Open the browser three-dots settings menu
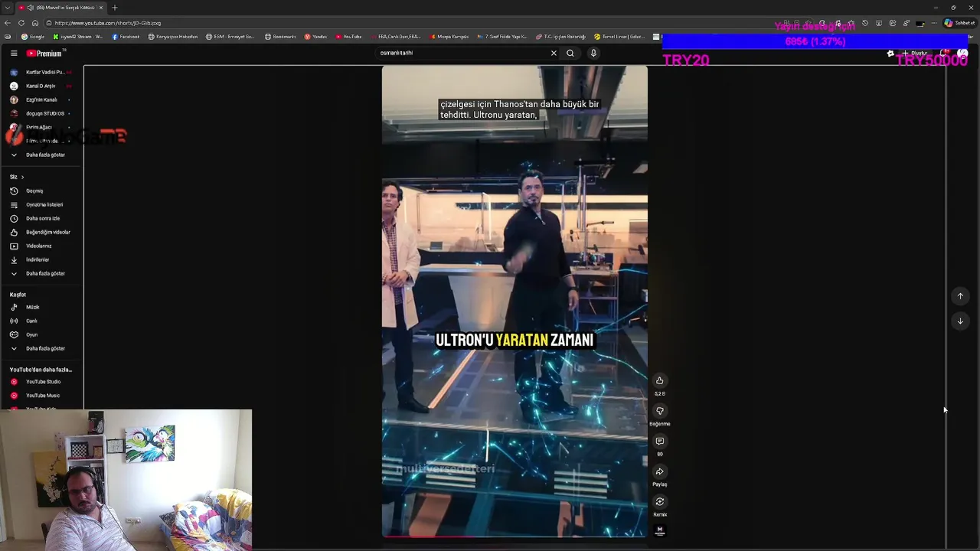The image size is (980, 551). pos(933,23)
